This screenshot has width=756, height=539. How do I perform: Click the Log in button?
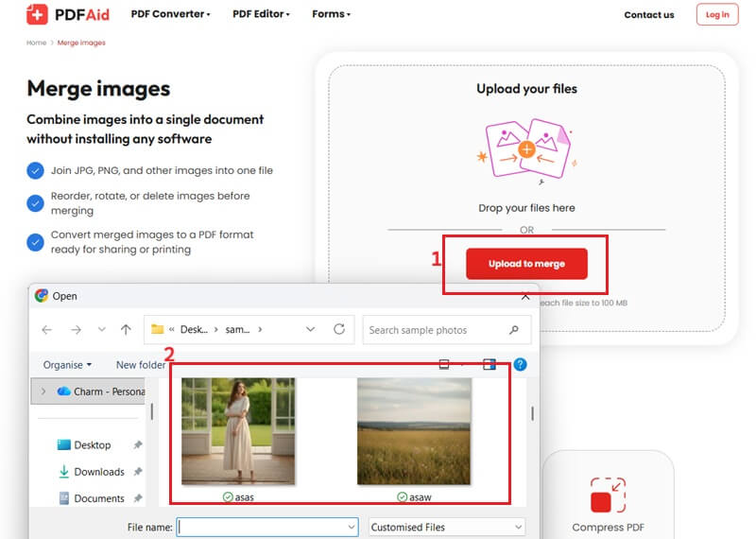[x=717, y=14]
